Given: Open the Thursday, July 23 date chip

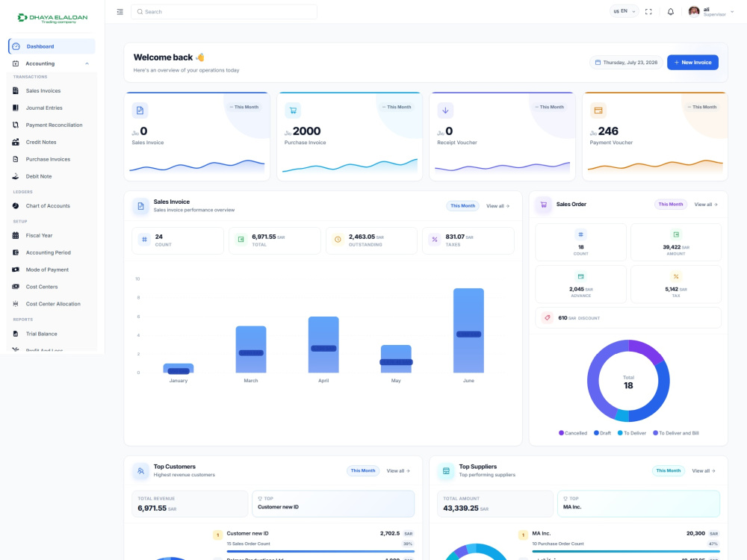Looking at the screenshot, I should (626, 63).
